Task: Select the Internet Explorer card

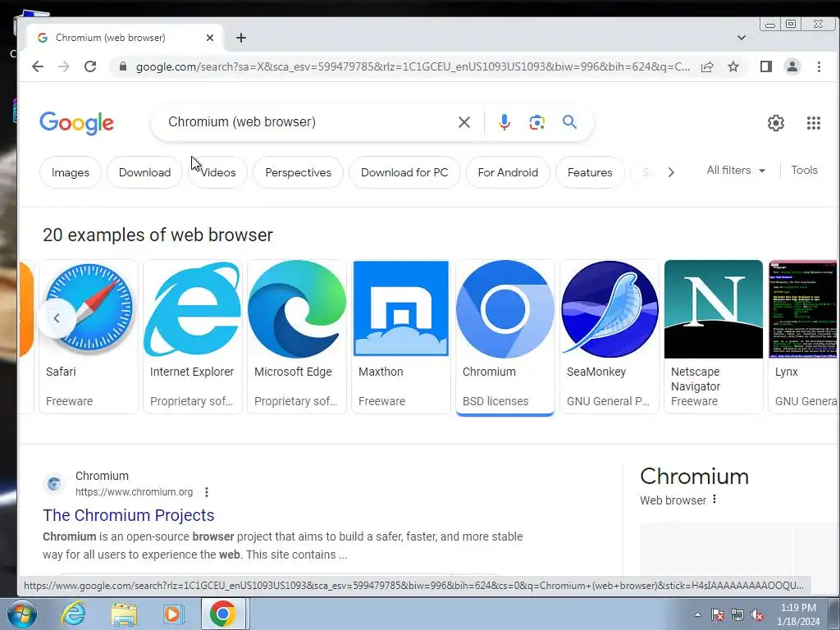Action: click(x=192, y=336)
